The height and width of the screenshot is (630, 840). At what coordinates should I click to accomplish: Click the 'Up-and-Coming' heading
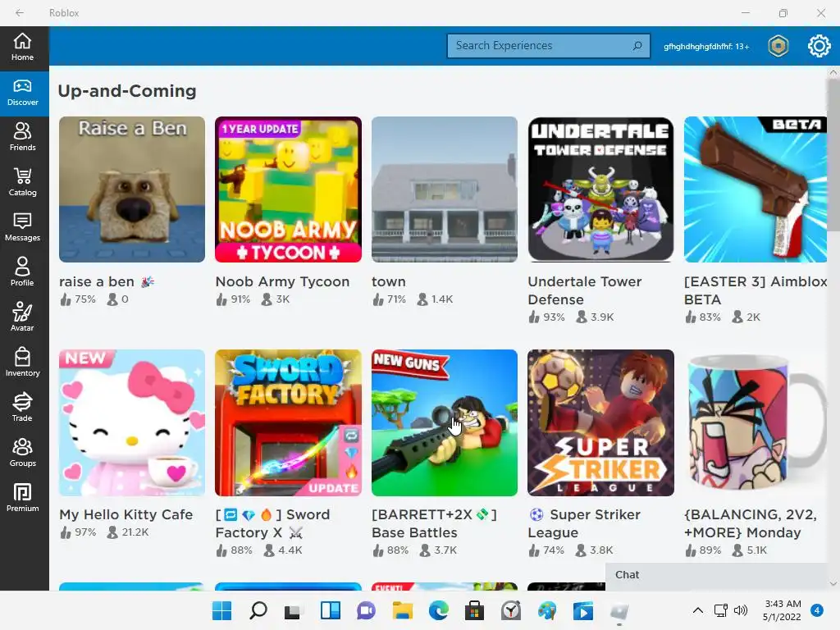point(127,91)
